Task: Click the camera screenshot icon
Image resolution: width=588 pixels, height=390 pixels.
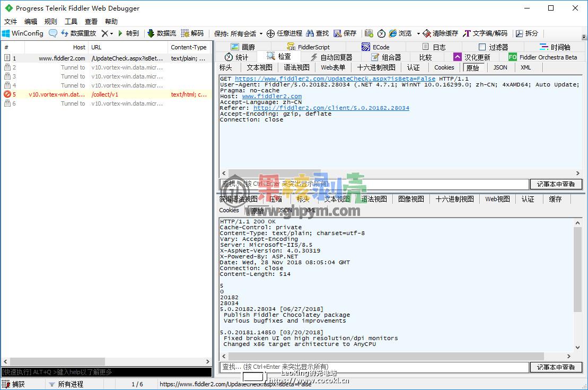Action: click(x=369, y=33)
